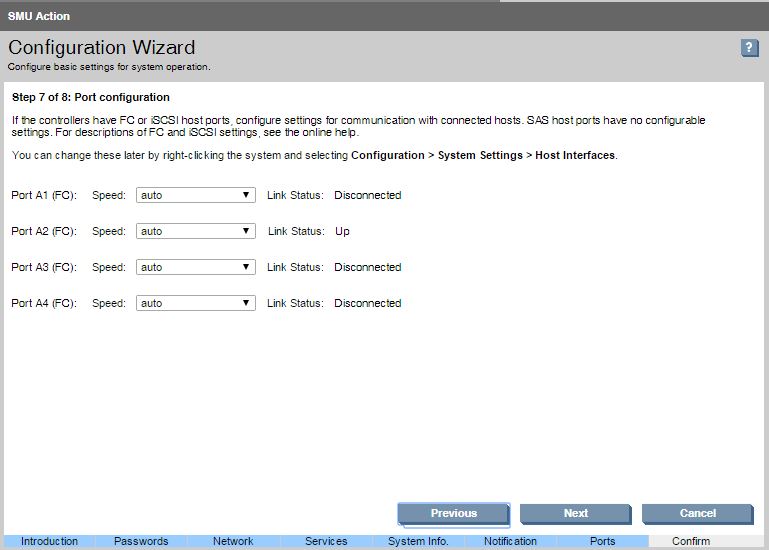Viewport: 769px width, 550px height.
Task: Cancel the Configuration Wizard
Action: pos(697,513)
